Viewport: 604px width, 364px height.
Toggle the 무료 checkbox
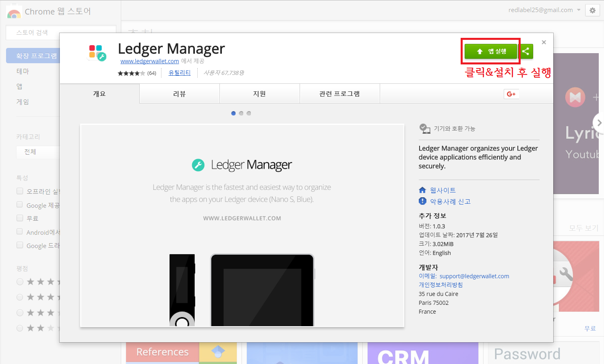pos(20,218)
